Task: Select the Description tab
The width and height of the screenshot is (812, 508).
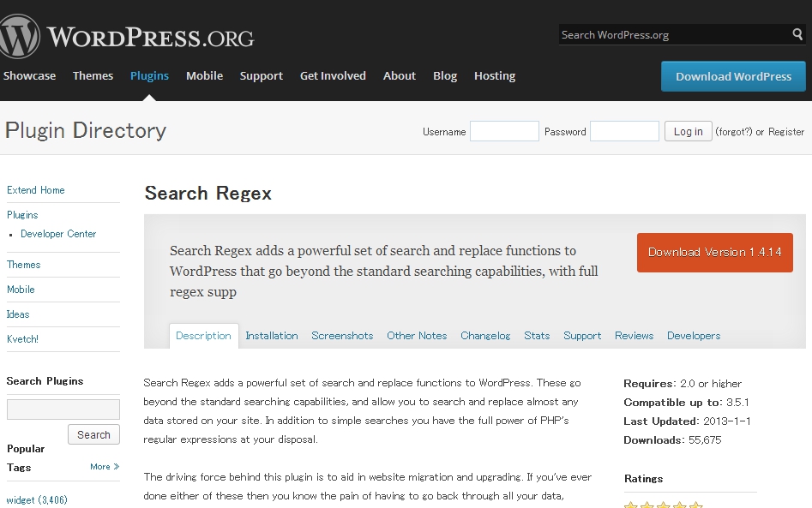Action: click(x=203, y=336)
